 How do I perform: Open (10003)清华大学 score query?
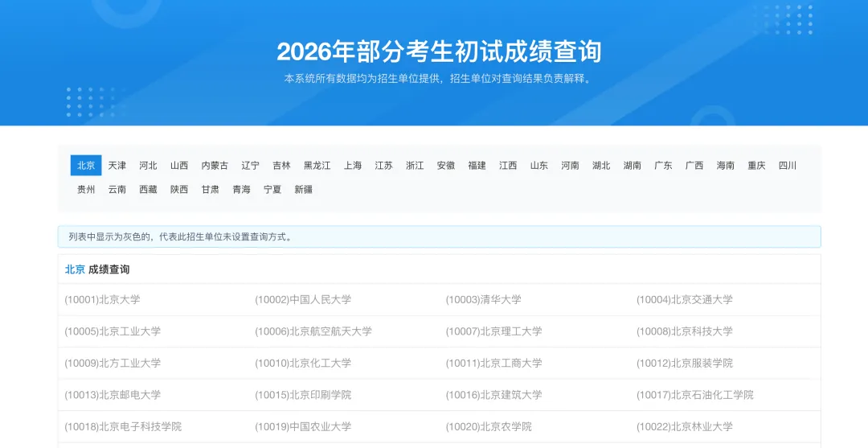coord(483,299)
